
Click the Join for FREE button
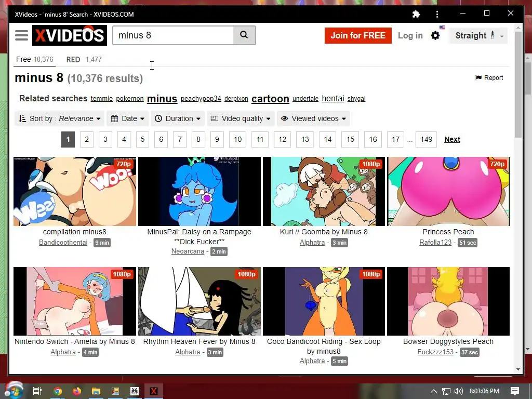tap(358, 35)
